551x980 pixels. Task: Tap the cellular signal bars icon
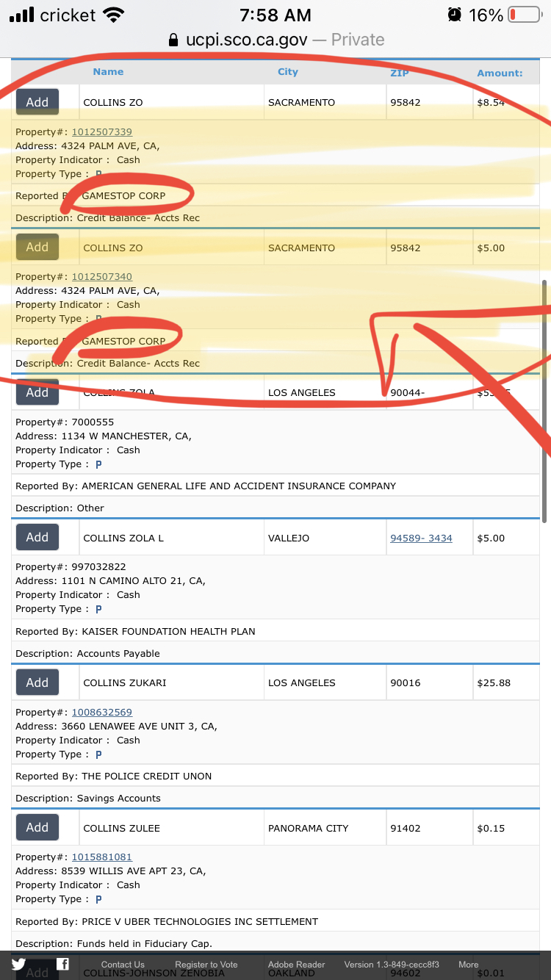22,15
